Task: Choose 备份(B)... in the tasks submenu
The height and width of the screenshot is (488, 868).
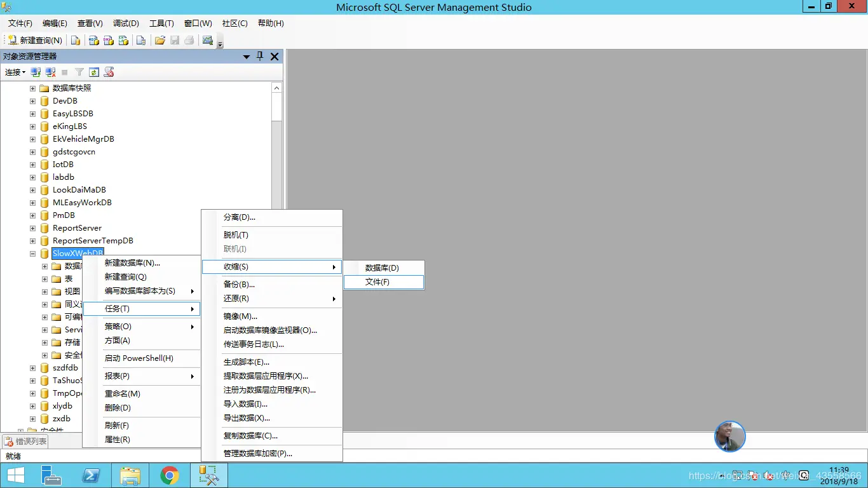Action: point(272,285)
